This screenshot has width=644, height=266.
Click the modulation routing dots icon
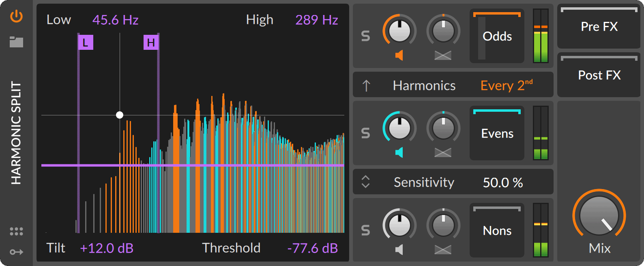click(x=16, y=231)
